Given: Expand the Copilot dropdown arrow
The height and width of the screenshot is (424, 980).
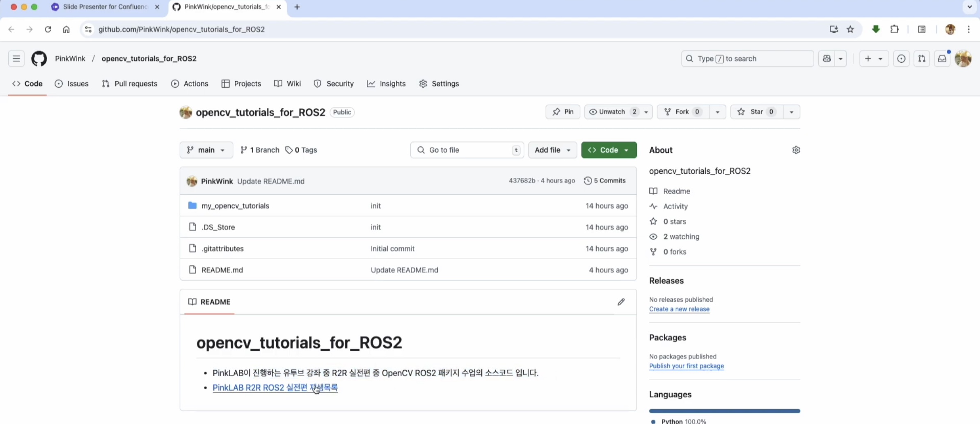Looking at the screenshot, I should click(x=840, y=59).
